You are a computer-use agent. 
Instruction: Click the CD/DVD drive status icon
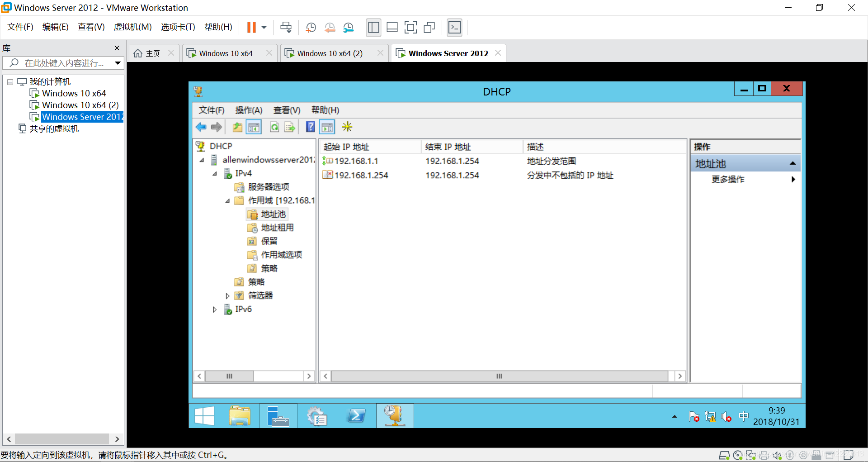pyautogui.click(x=738, y=455)
